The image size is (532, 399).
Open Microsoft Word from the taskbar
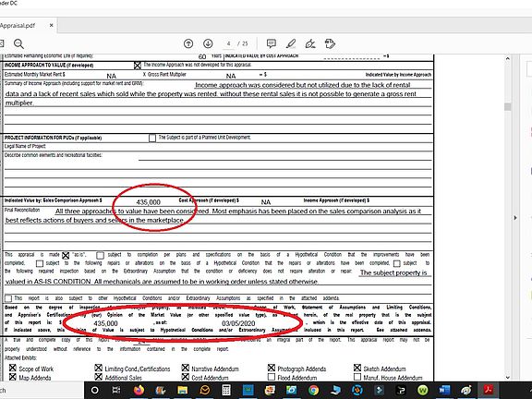[x=444, y=390]
